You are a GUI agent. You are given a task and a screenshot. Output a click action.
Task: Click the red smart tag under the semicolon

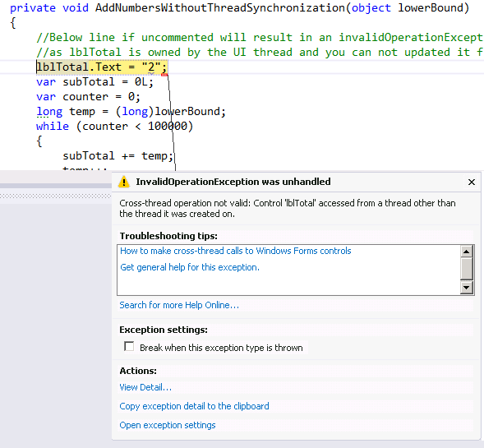164,75
